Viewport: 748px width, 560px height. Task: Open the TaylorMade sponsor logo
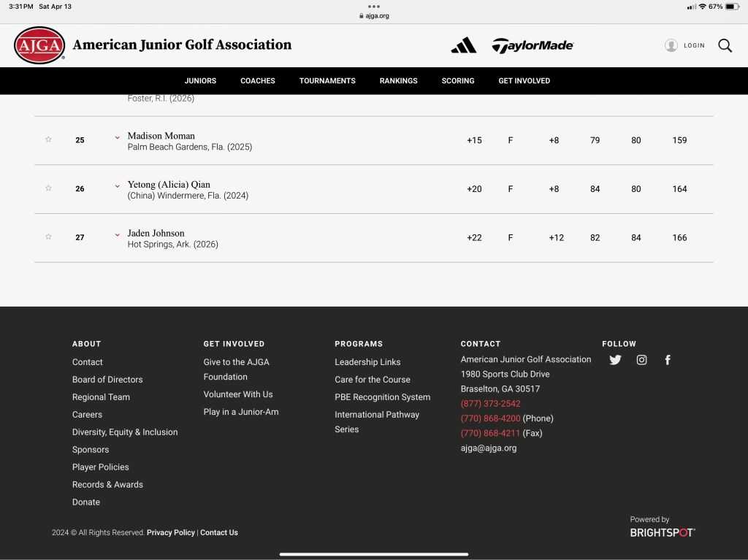pyautogui.click(x=533, y=45)
